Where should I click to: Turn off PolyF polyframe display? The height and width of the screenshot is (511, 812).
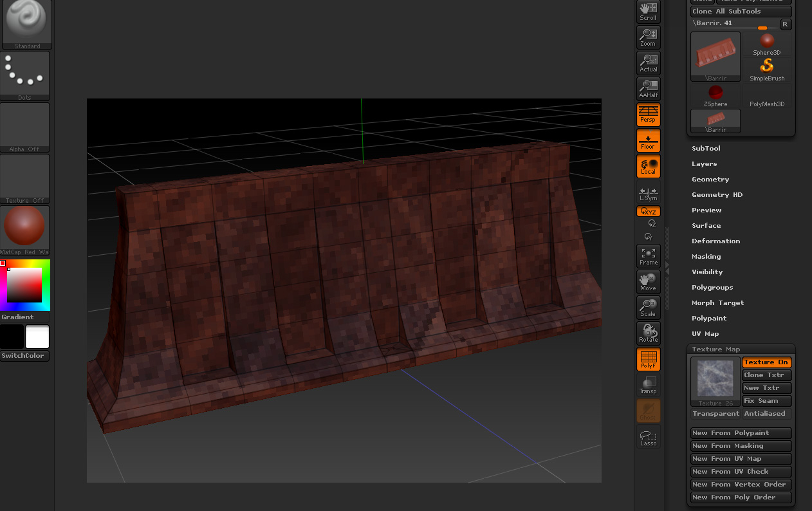pos(648,359)
